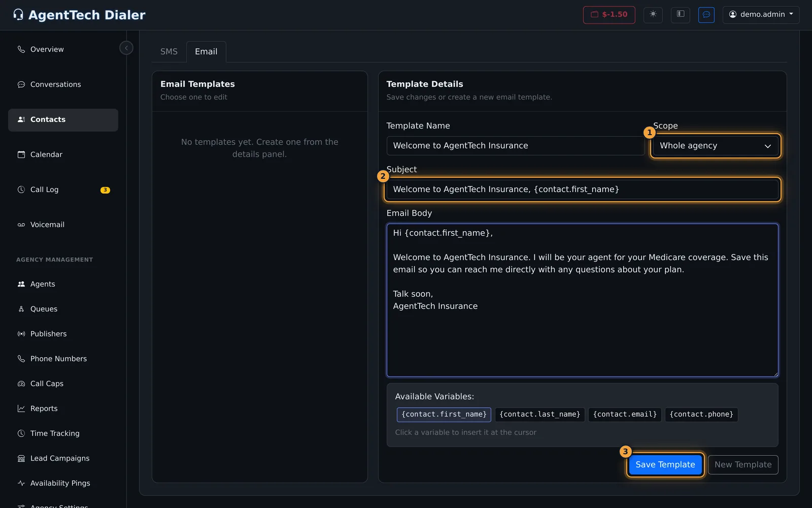Open the Publishers page
Screen dimensions: 812x508
click(63, 334)
